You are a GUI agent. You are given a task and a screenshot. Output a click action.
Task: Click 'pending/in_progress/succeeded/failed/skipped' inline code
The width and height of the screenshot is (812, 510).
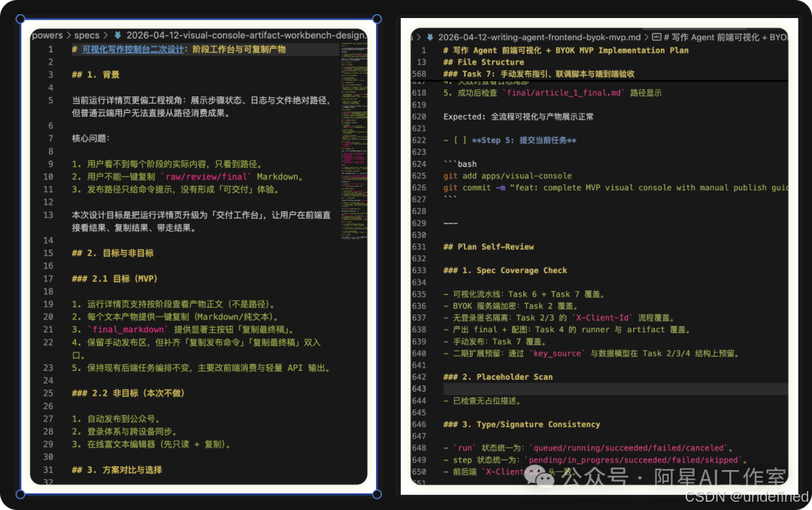tap(633, 460)
